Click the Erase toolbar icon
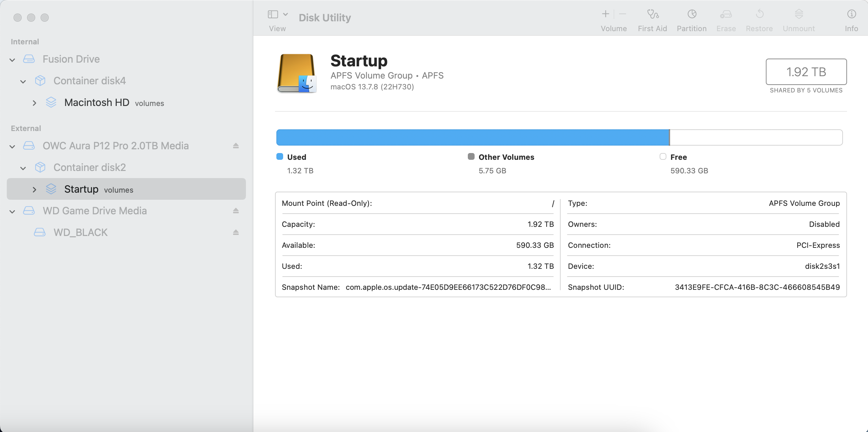Viewport: 868px width, 432px height. [726, 14]
